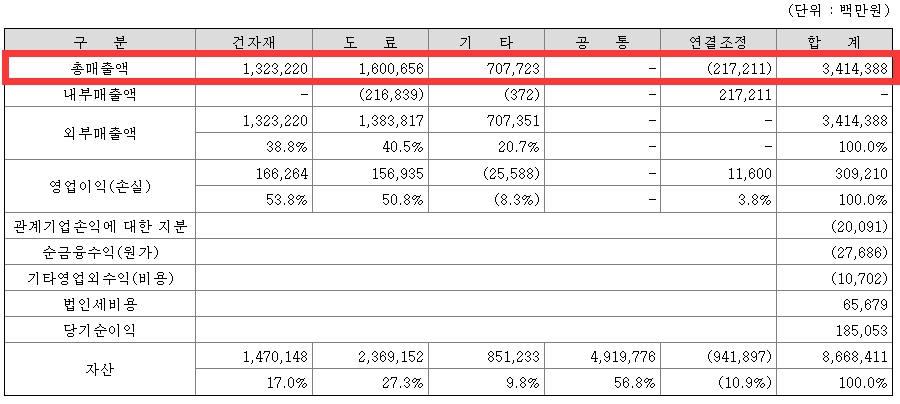Image resolution: width=900 pixels, height=404 pixels.
Task: Click the 자산 row label
Action: pos(101,369)
